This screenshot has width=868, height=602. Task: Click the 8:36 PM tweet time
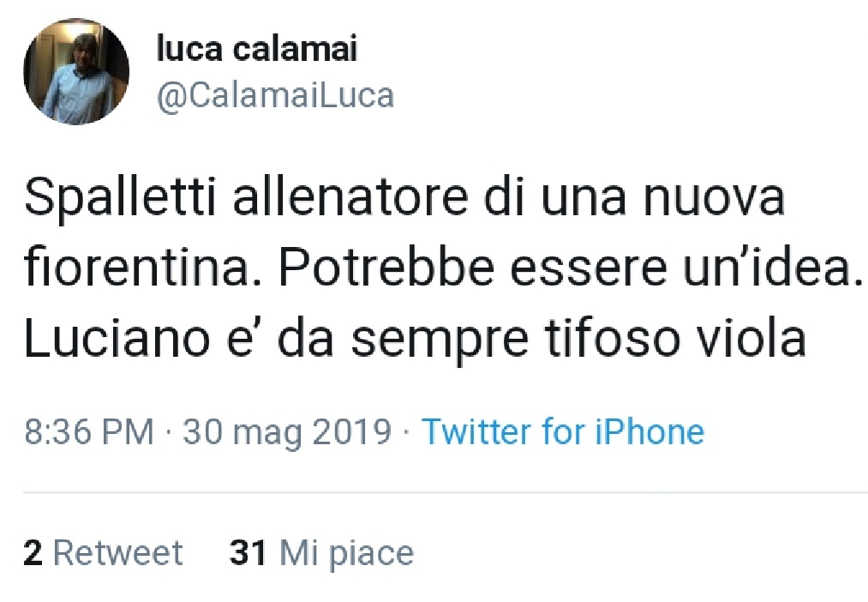89,431
